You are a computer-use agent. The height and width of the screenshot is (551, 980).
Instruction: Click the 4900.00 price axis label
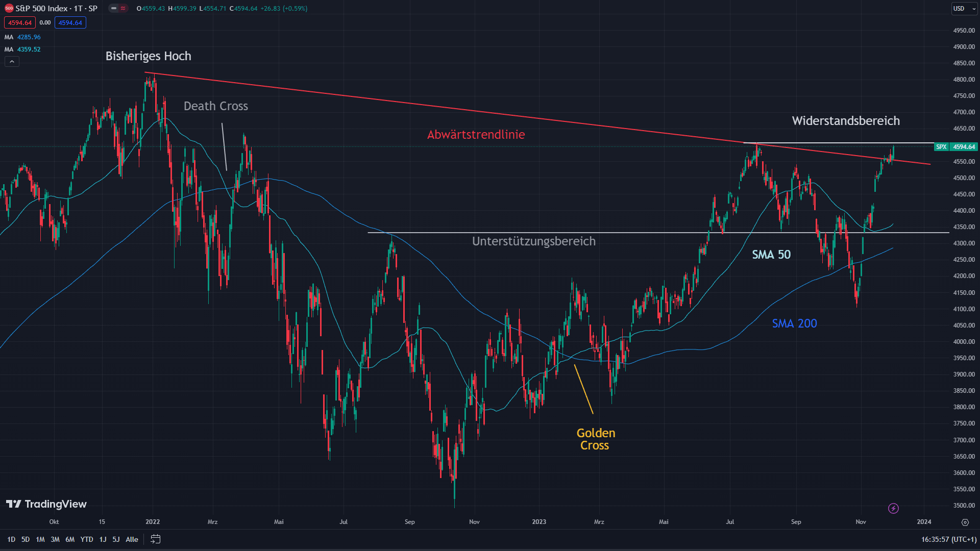[x=964, y=47]
